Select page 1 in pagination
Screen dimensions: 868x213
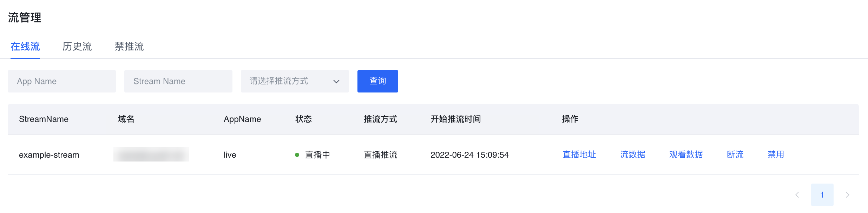coord(822,195)
